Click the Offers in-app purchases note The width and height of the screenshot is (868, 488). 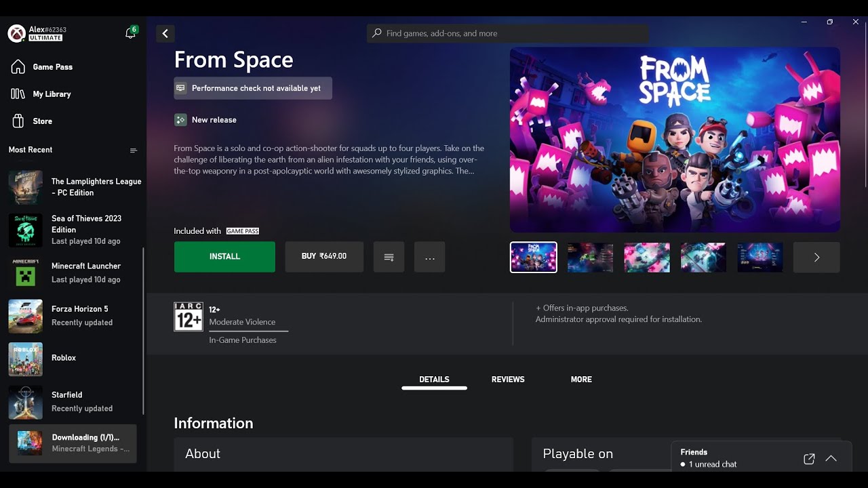click(x=582, y=308)
